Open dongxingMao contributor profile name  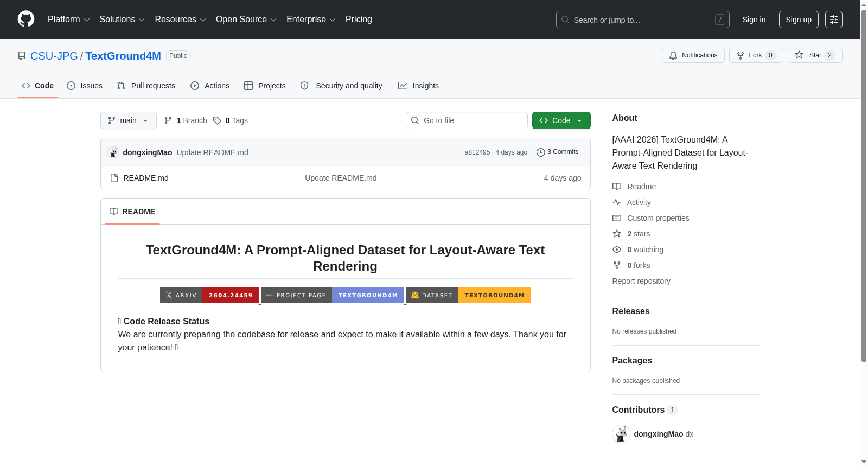pyautogui.click(x=659, y=434)
